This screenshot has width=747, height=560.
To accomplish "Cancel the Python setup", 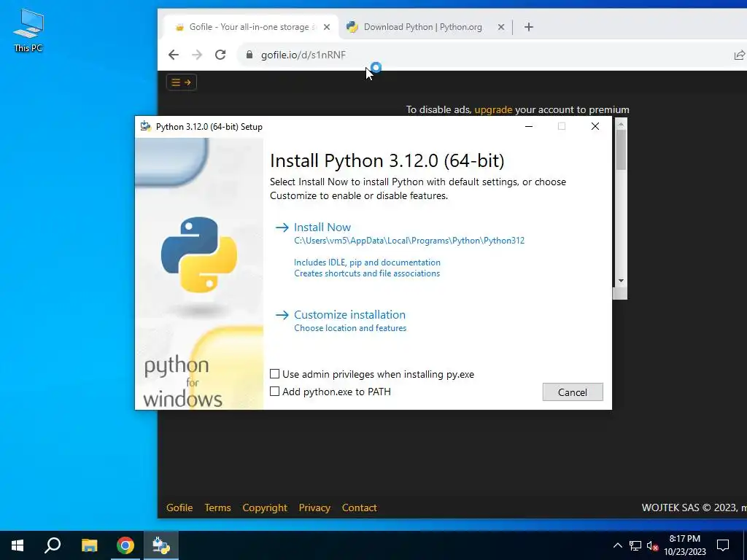I will click(x=573, y=392).
